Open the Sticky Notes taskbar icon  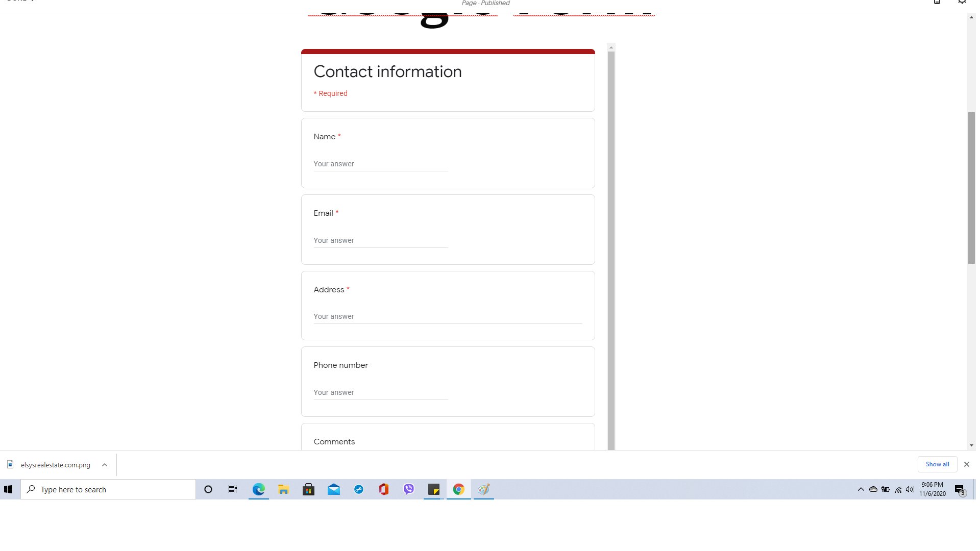(434, 490)
